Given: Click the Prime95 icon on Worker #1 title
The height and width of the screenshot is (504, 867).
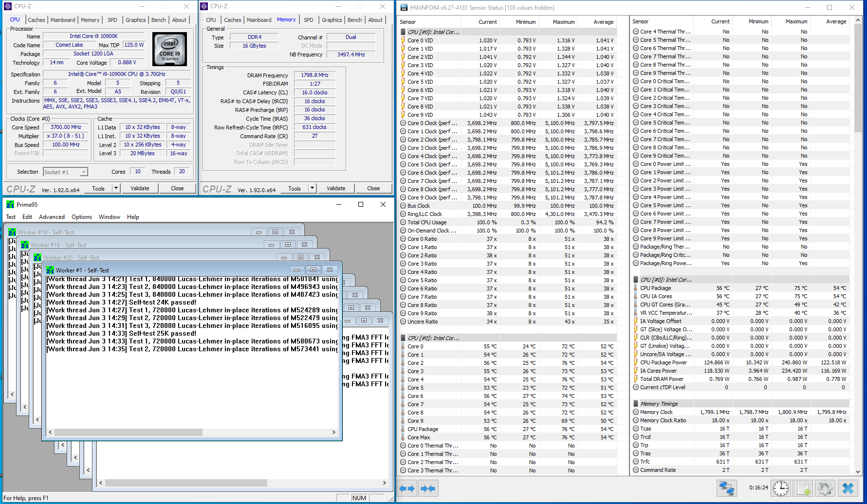Looking at the screenshot, I should coord(50,270).
